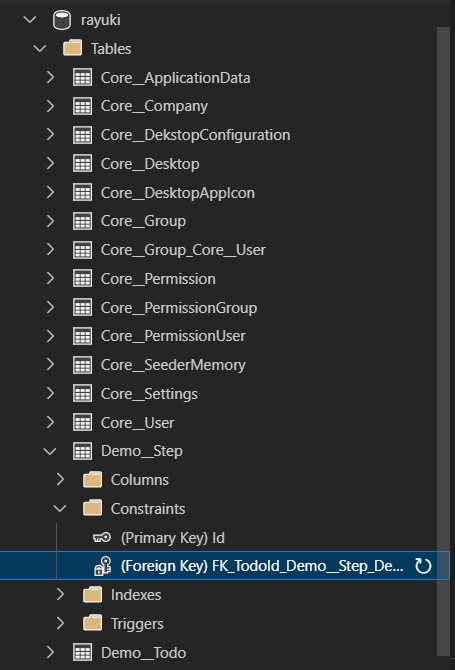Expand the Core__User table chevron
455x670 pixels.
click(50, 422)
